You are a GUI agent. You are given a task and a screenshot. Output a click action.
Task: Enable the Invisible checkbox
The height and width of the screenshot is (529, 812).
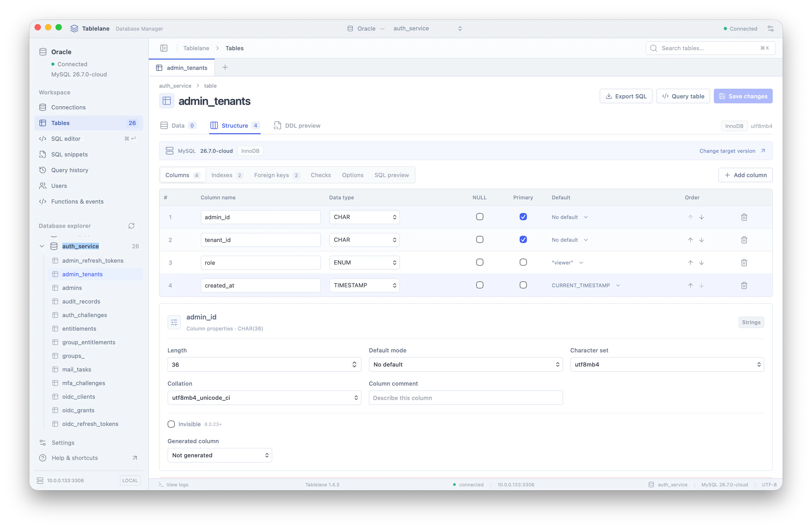click(171, 424)
